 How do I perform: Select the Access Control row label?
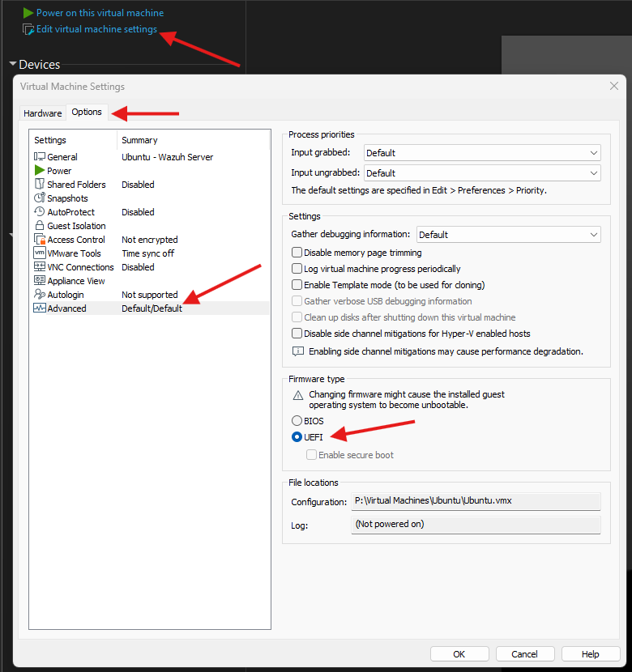point(76,240)
